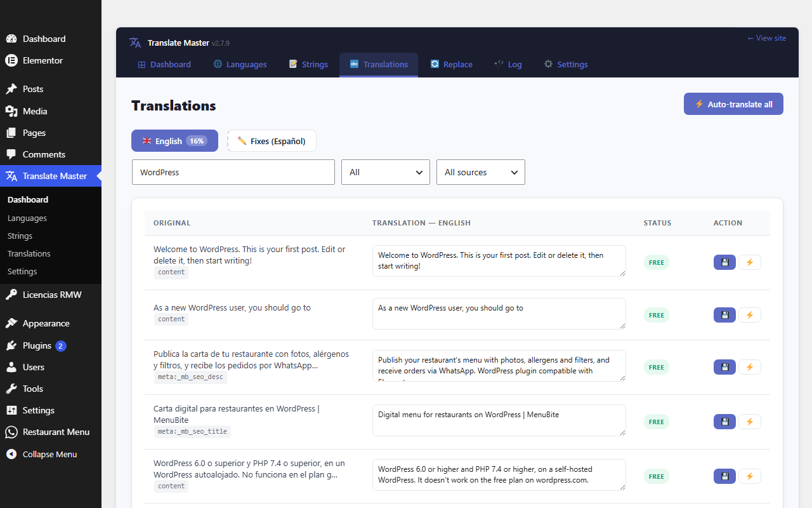The image size is (812, 508).
Task: Click the FREE status badge of 'Carta digital' row
Action: point(657,422)
